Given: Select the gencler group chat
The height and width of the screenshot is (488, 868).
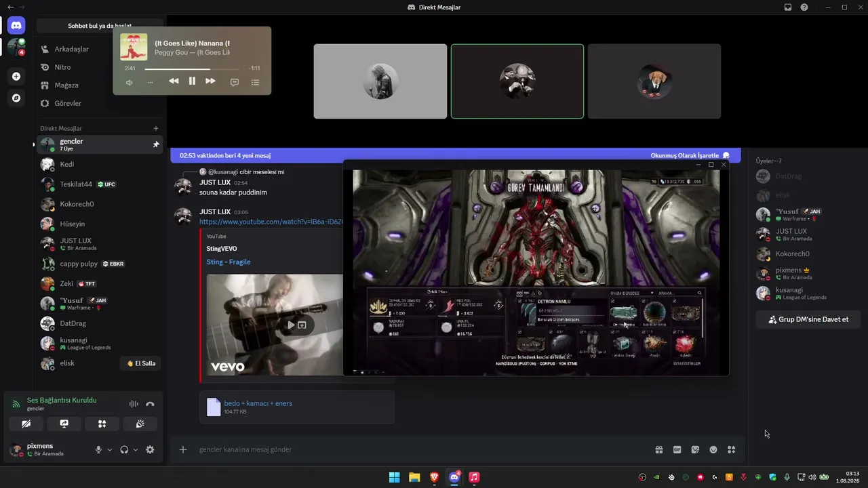Looking at the screenshot, I should 100,144.
